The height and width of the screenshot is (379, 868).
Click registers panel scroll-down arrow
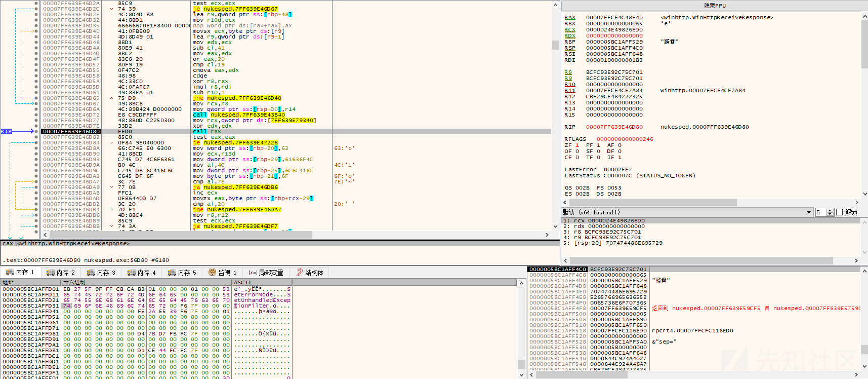(x=864, y=194)
